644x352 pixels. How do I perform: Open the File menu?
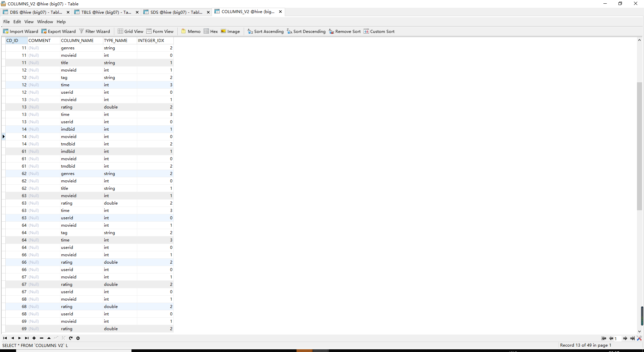point(6,21)
